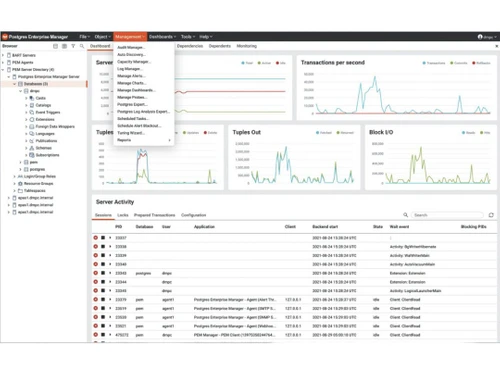
Task: Click into the Server Activity search field
Action: 447,215
